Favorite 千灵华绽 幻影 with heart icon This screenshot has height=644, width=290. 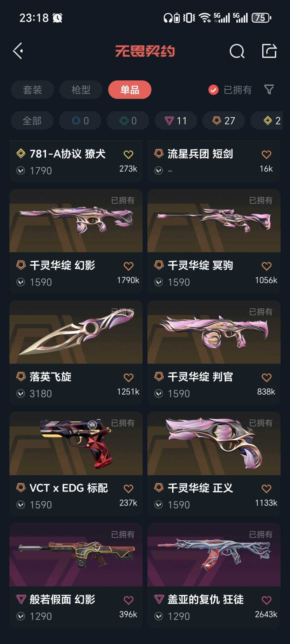[128, 266]
